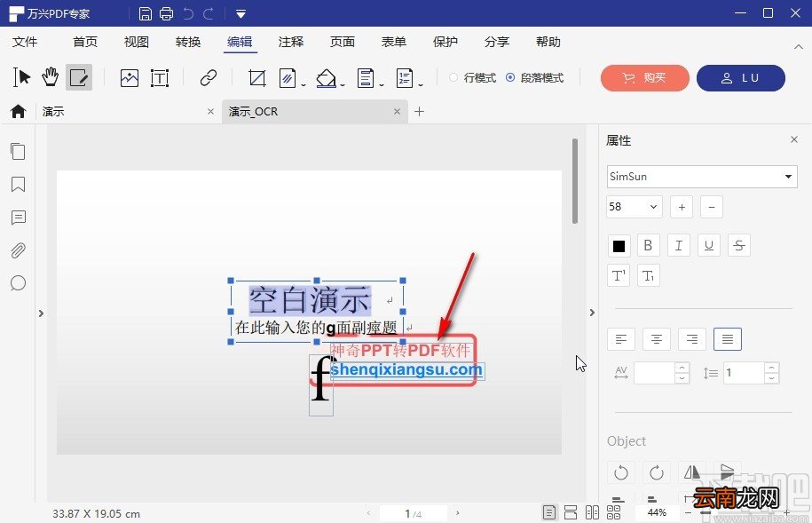Toggle Subscript formatting

pyautogui.click(x=649, y=276)
